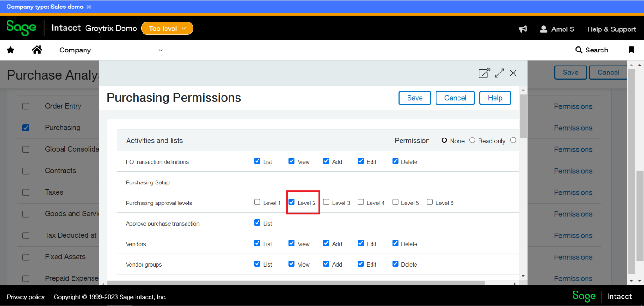Save the Purchasing Permissions dialog

click(415, 98)
